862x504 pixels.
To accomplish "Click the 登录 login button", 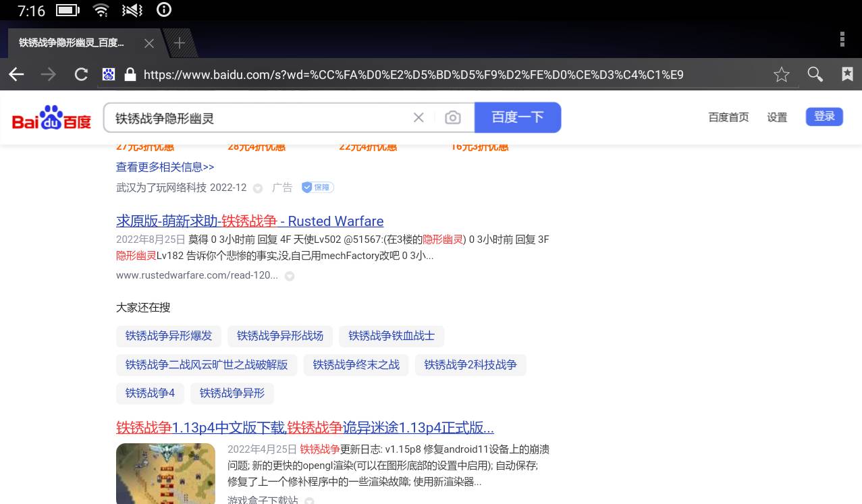I will click(824, 117).
